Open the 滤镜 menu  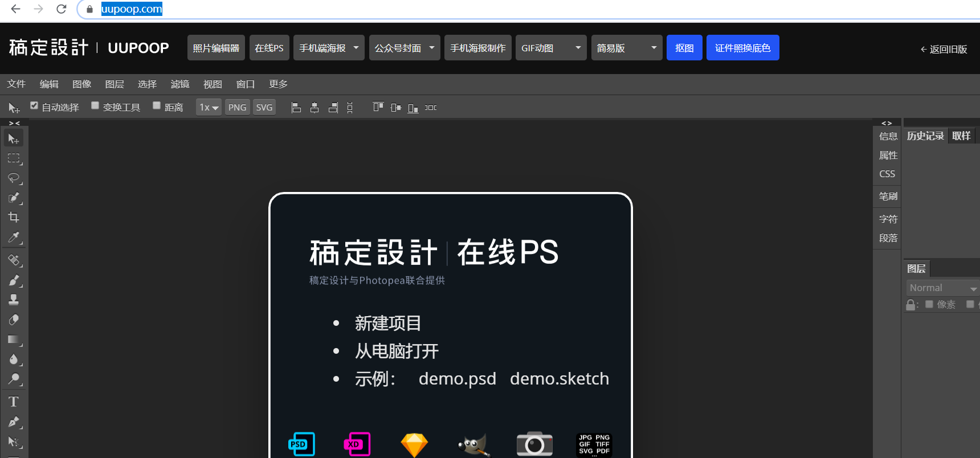180,84
